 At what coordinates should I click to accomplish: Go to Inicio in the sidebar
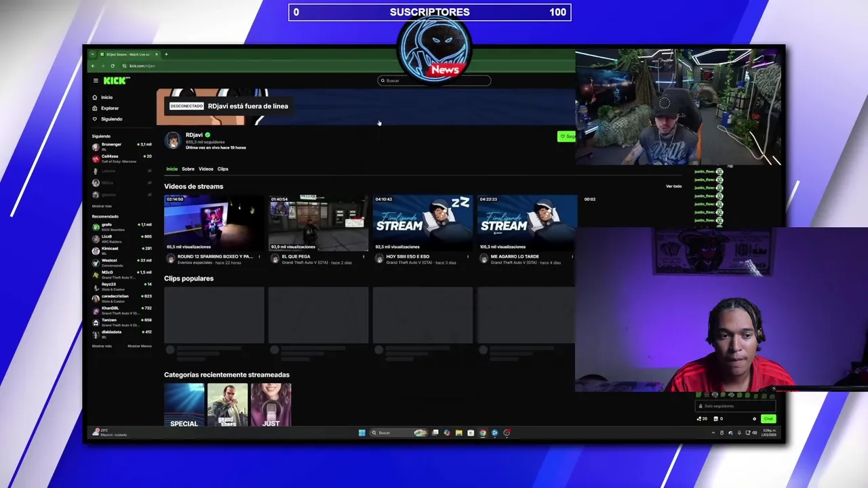point(103,98)
